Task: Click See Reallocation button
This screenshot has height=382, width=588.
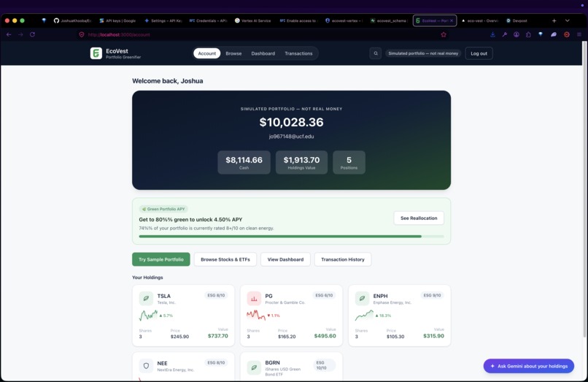Action: (x=419, y=218)
